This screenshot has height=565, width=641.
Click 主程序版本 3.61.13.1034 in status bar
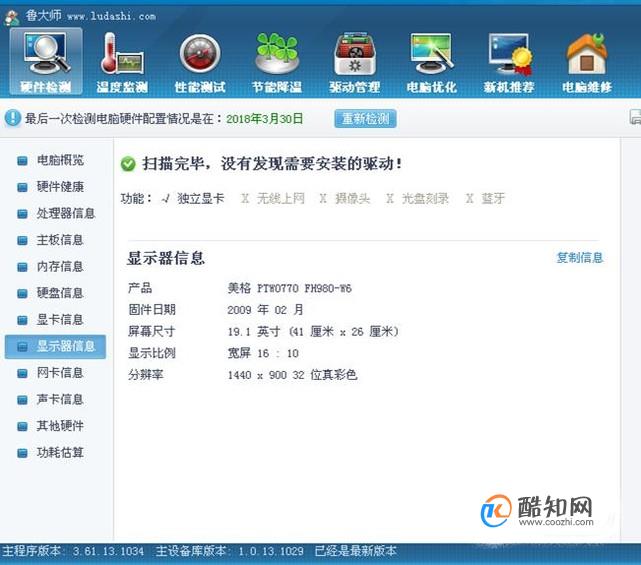[74, 551]
